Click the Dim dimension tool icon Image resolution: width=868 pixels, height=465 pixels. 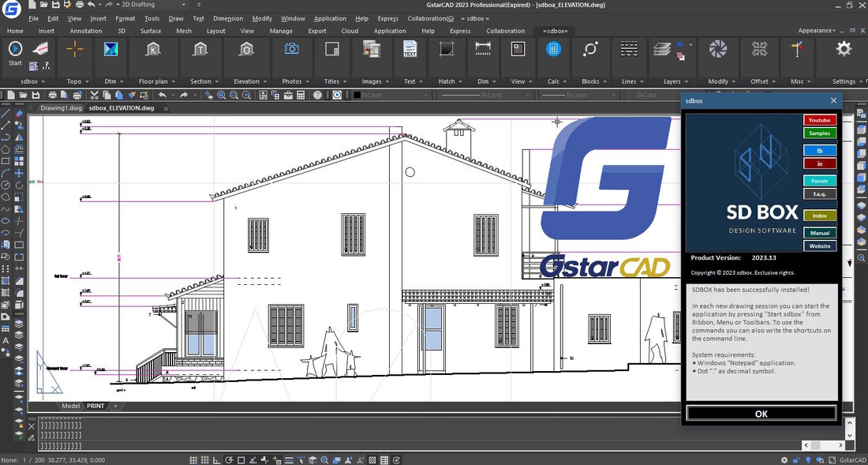click(482, 49)
